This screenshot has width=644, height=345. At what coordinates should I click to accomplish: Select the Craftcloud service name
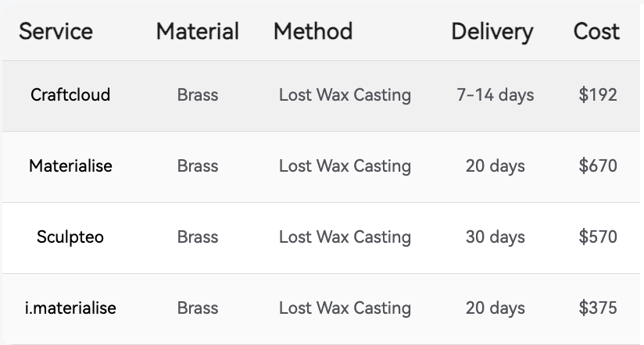[x=70, y=94]
